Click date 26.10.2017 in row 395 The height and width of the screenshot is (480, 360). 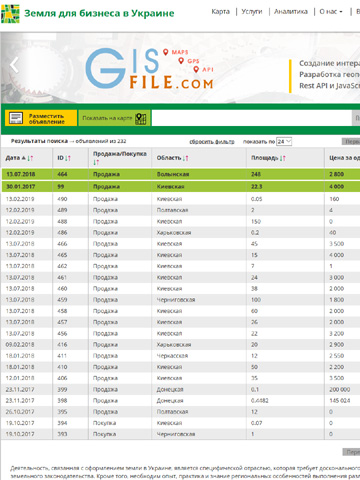(x=20, y=412)
